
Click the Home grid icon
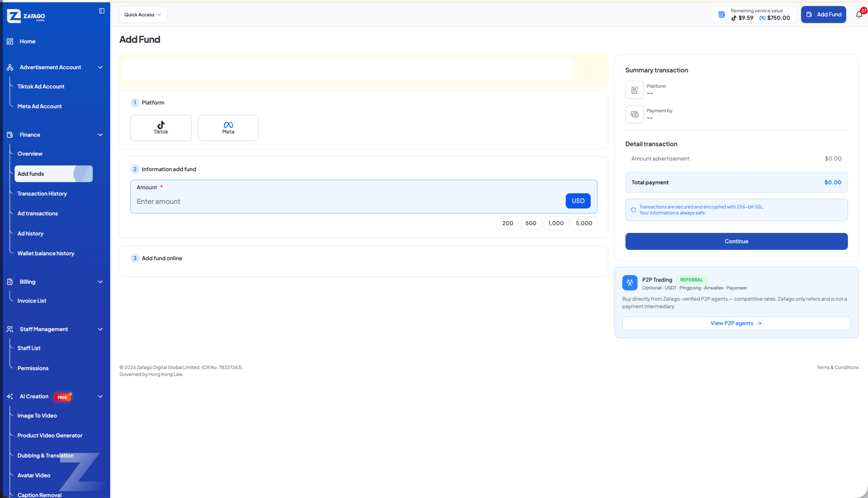pos(10,41)
